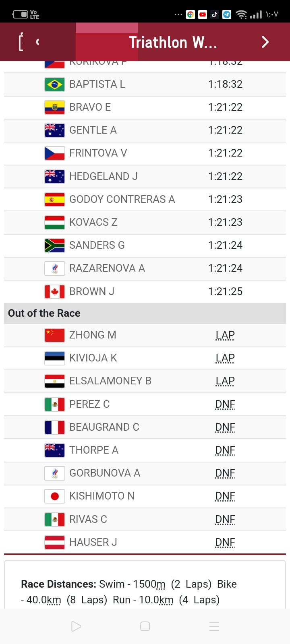Tap the Out of the Race heading
Viewport: 290px width, 644px height.
click(x=44, y=313)
